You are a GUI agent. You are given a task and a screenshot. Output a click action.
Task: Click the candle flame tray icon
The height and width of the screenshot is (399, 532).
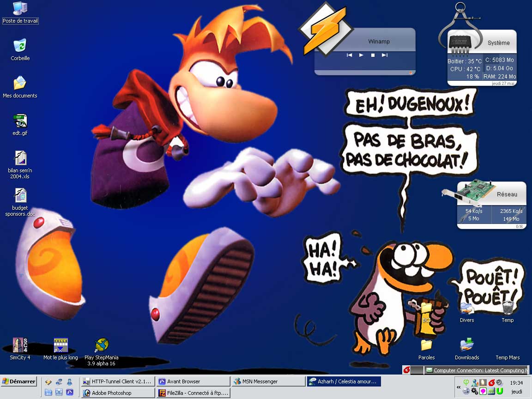click(x=483, y=382)
